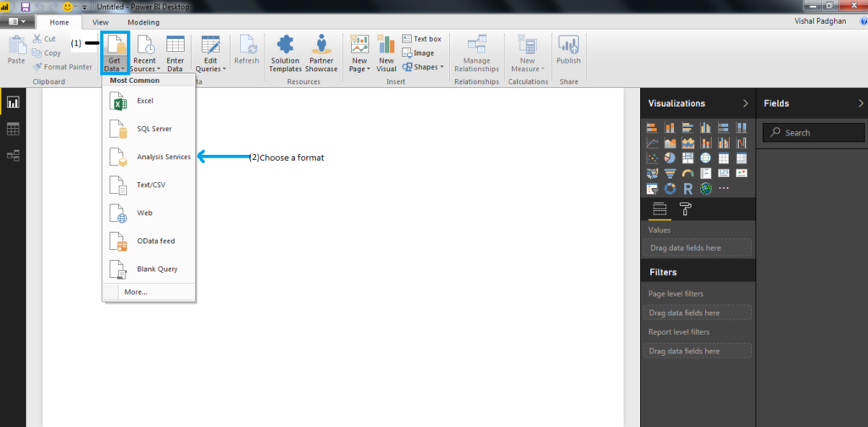Viewport: 868px width, 427px height.
Task: Expand the Recent Sources dropdown
Action: 144,64
